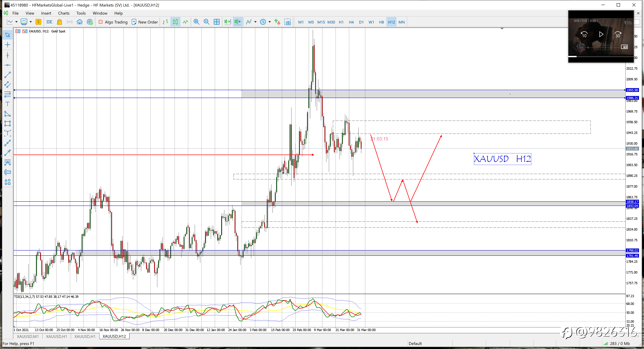Open the Tools menu
Image resolution: width=644 pixels, height=349 pixels.
(81, 13)
